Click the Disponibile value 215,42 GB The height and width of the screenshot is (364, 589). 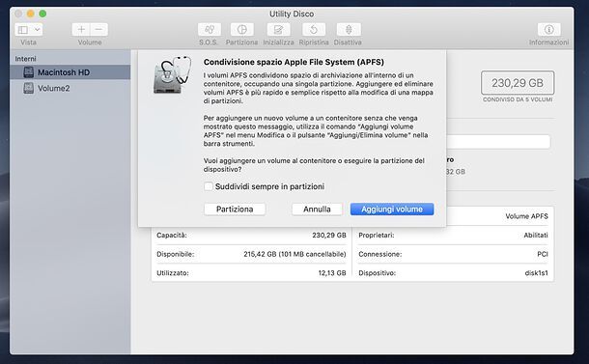tap(294, 254)
